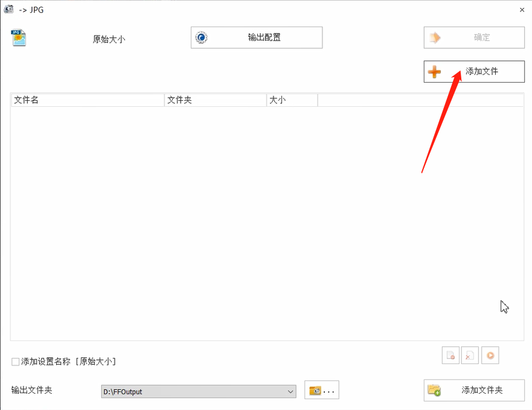Click the orange play preview icon
This screenshot has height=410, width=532.
(490, 355)
